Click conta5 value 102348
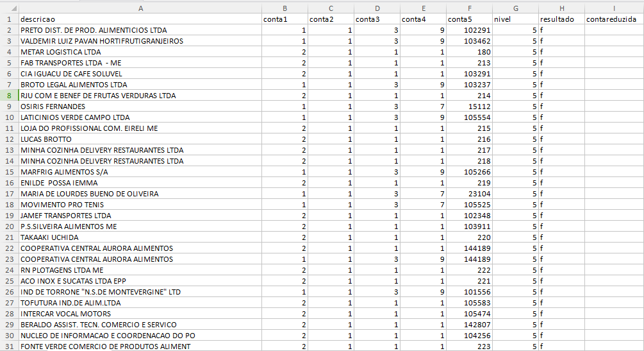 pyautogui.click(x=470, y=216)
